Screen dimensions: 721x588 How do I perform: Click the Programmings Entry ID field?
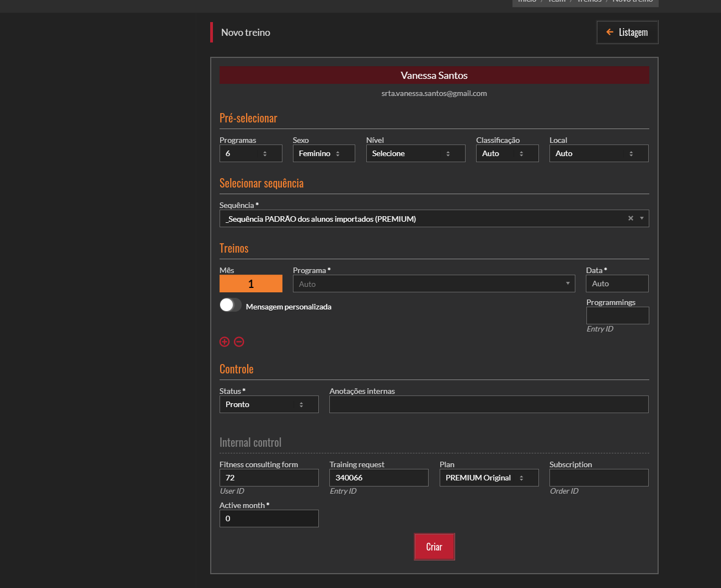[617, 316]
